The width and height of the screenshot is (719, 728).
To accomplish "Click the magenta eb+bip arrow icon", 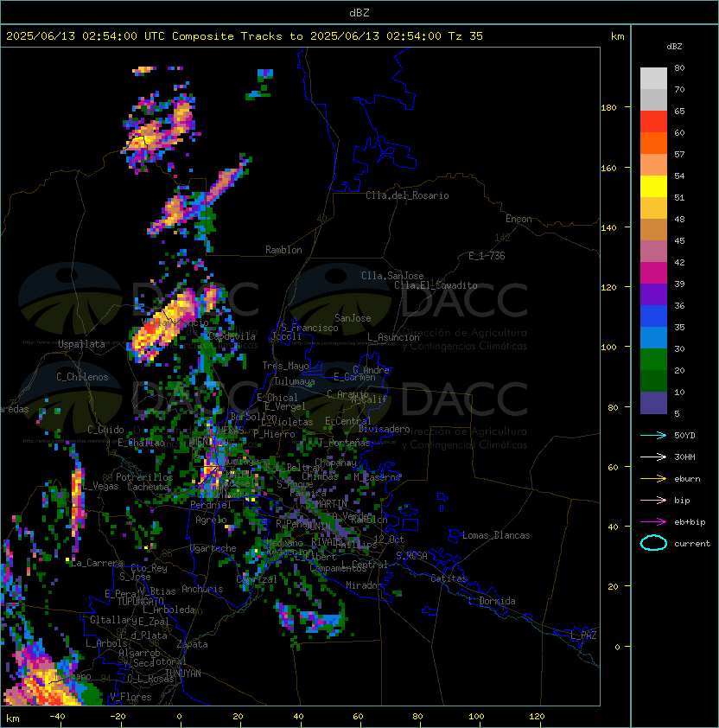I will (653, 522).
